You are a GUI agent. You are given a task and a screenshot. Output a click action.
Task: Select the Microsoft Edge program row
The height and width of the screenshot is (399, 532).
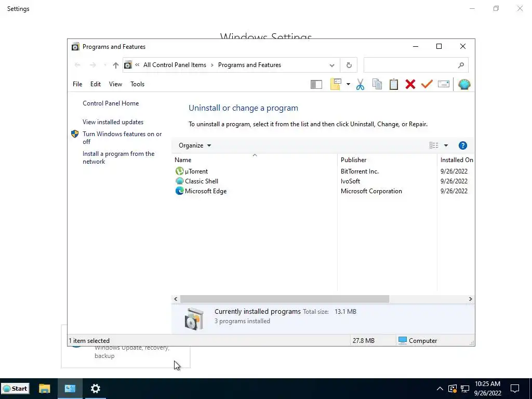coord(324,191)
